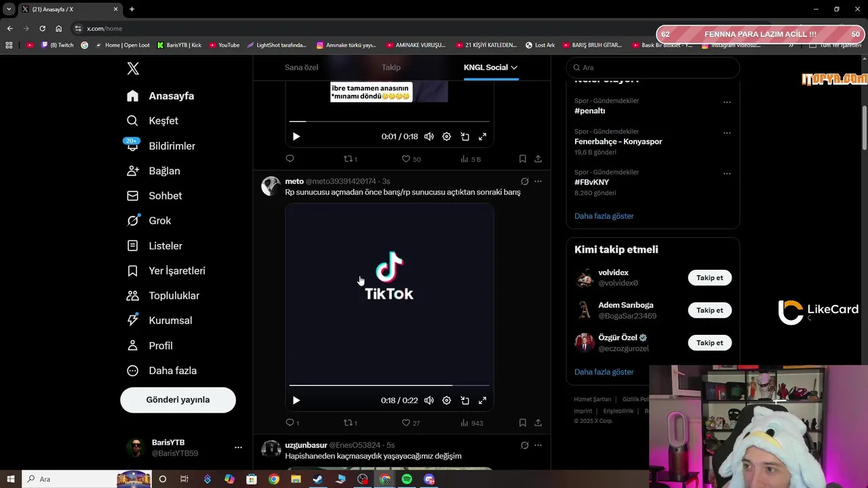The width and height of the screenshot is (868, 488).
Task: Open settings gear on upper video
Action: coord(446,136)
